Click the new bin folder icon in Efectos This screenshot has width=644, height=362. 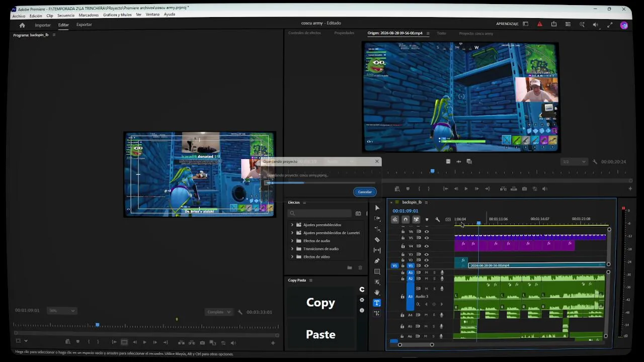pyautogui.click(x=350, y=268)
